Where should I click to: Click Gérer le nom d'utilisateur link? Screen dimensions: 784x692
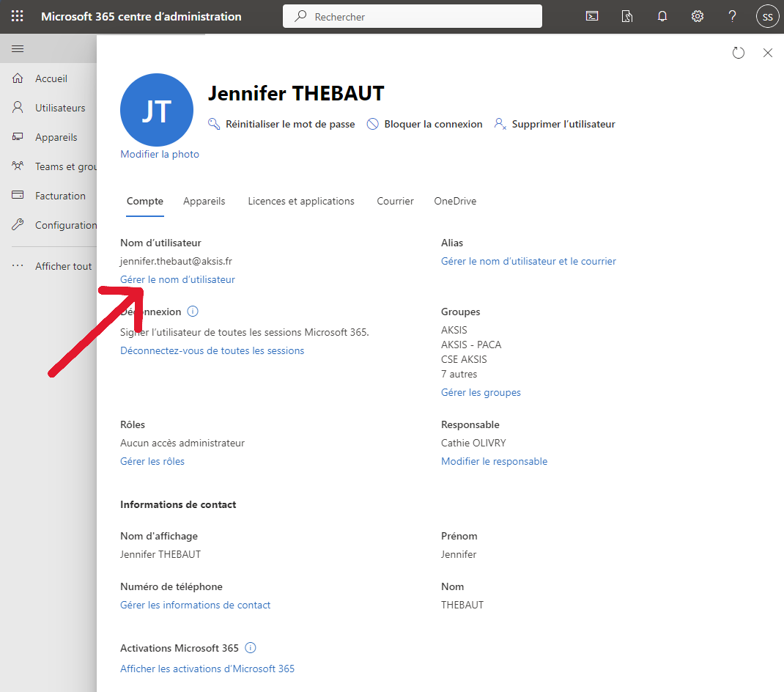tap(177, 280)
